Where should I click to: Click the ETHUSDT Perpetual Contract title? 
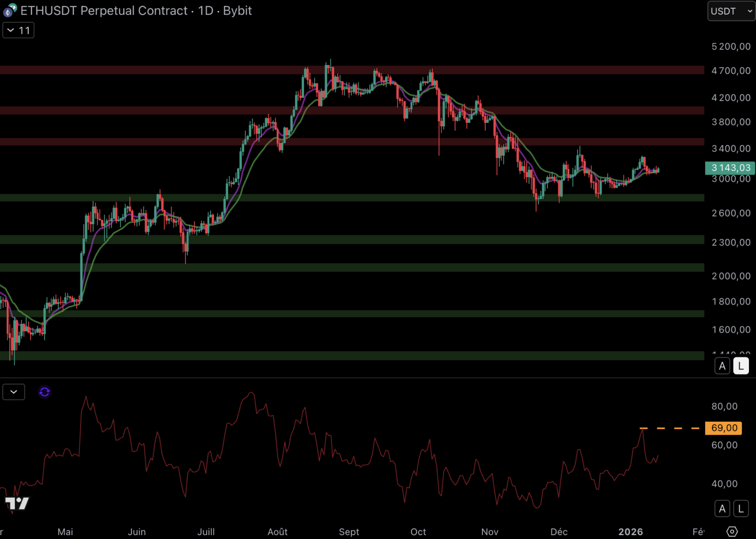tap(104, 10)
